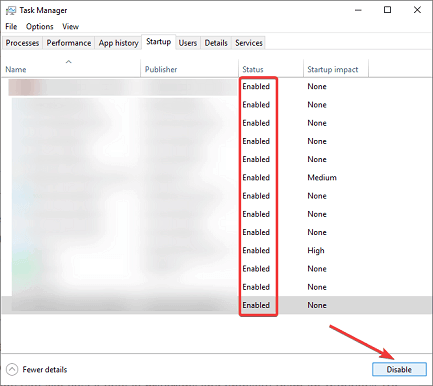Viewport: 433px width, 386px height.
Task: Click the Enabled status in highlighted bottom row
Action: (256, 305)
